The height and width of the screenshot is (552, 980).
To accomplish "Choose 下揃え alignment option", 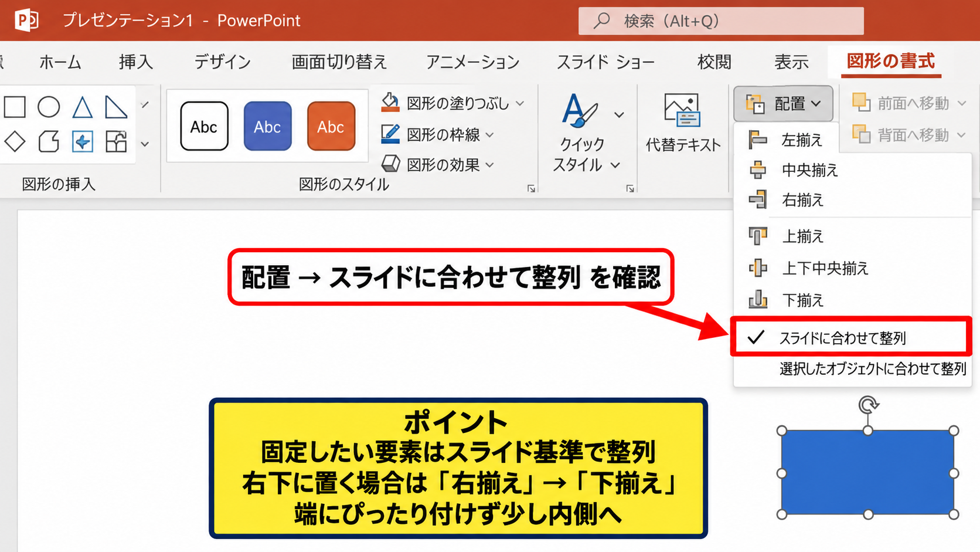I will [852, 300].
